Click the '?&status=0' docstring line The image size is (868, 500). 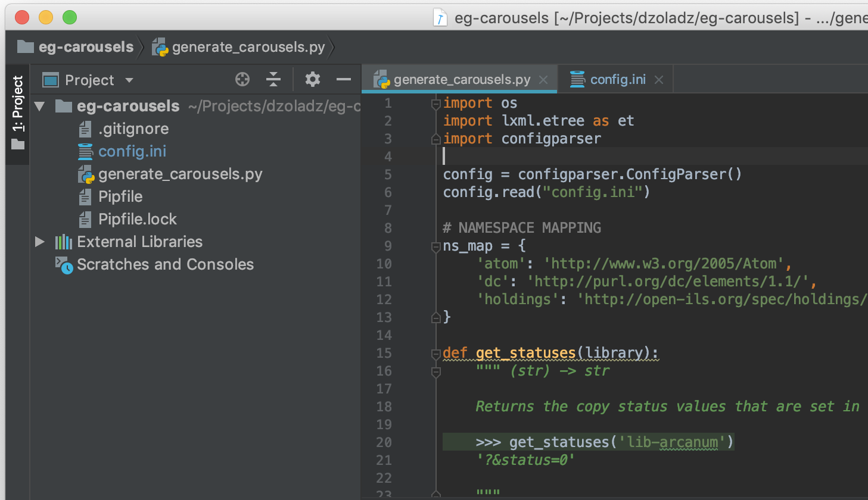click(x=525, y=460)
